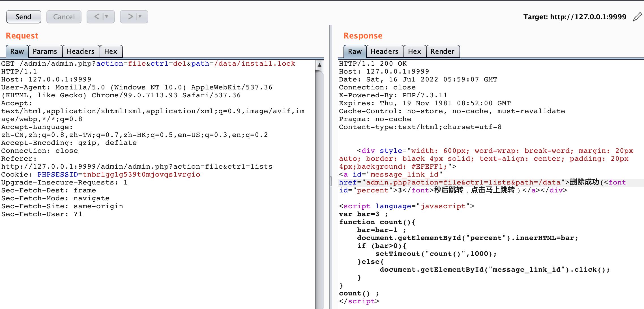The width and height of the screenshot is (644, 309).
Task: Click the request pane vertical scrollbar track
Action: tap(319, 184)
